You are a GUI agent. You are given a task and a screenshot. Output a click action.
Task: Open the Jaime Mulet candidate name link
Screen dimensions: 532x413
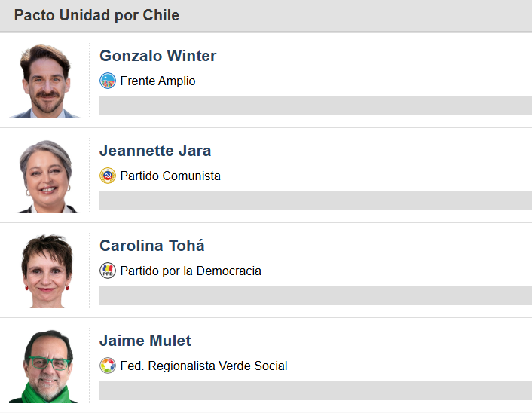[x=145, y=341]
